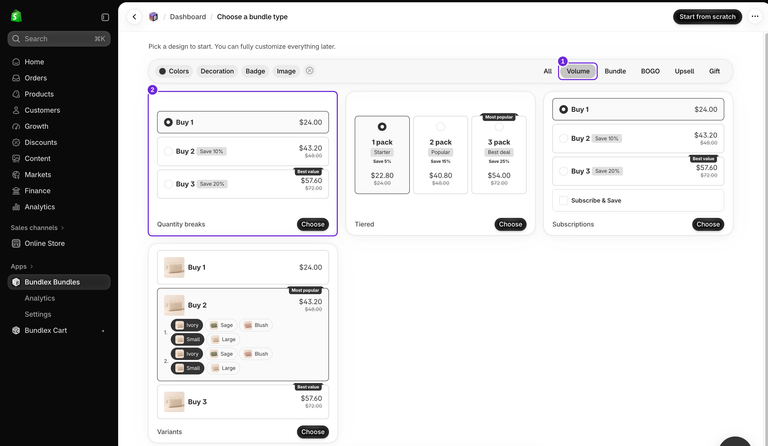Choose the Variants design
768x446 pixels.
point(313,432)
